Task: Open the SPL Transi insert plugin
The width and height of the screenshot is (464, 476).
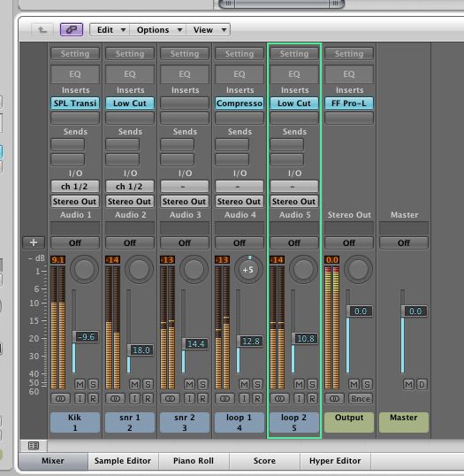Action: pyautogui.click(x=75, y=104)
